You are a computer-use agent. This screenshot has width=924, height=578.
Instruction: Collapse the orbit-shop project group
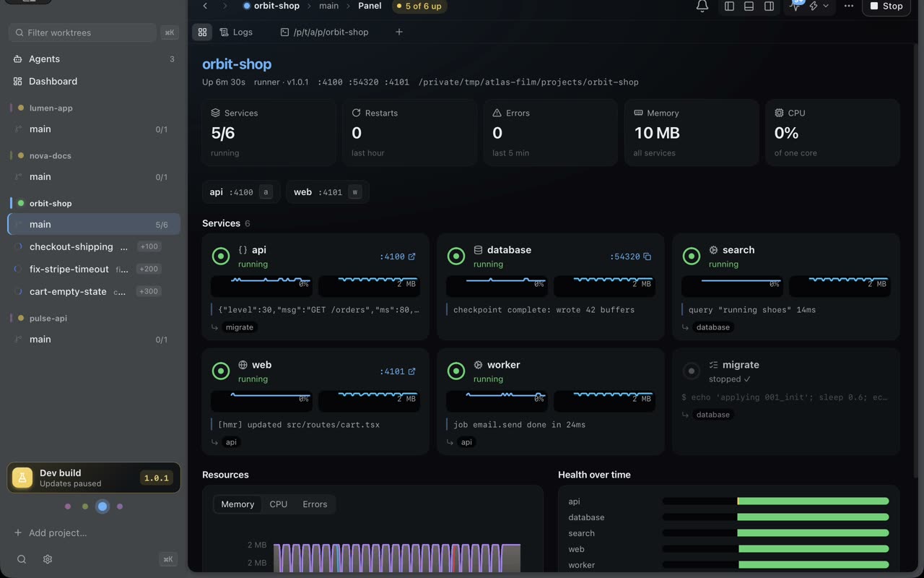51,203
